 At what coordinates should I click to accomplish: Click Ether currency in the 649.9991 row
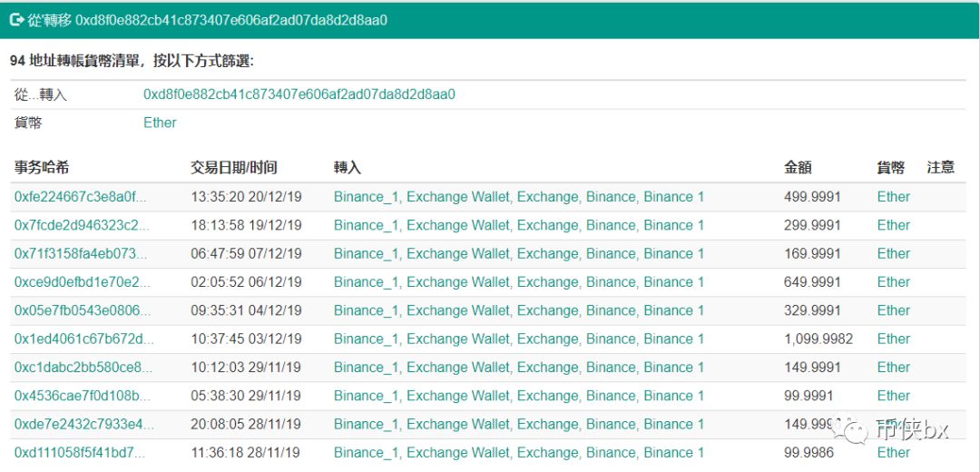(x=894, y=282)
